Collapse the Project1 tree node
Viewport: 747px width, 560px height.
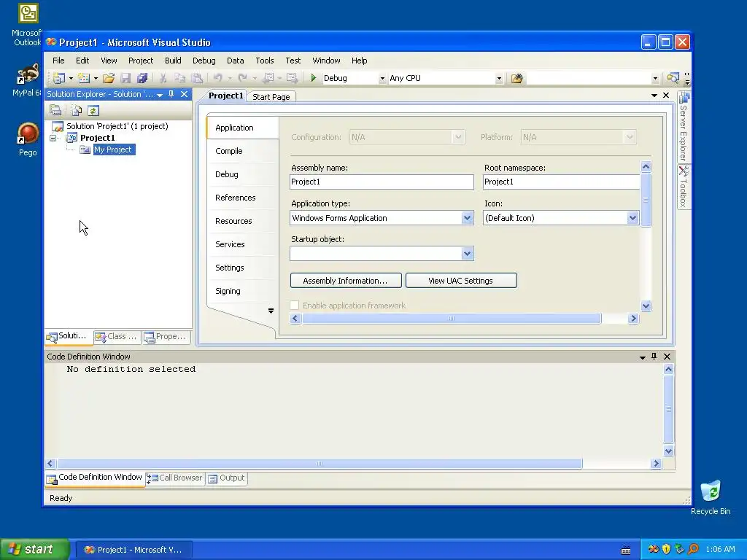coord(53,138)
